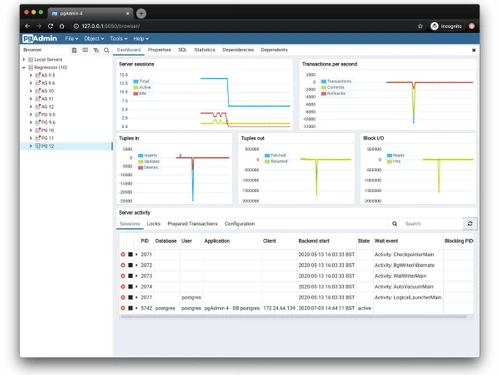Image resolution: width=500 pixels, height=375 pixels.
Task: Switch to the SQL tab
Action: (182, 50)
